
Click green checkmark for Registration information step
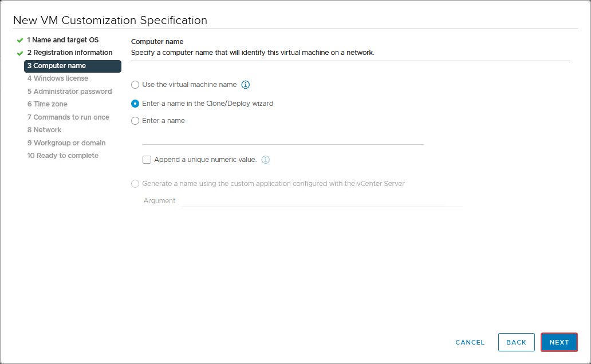tap(20, 53)
